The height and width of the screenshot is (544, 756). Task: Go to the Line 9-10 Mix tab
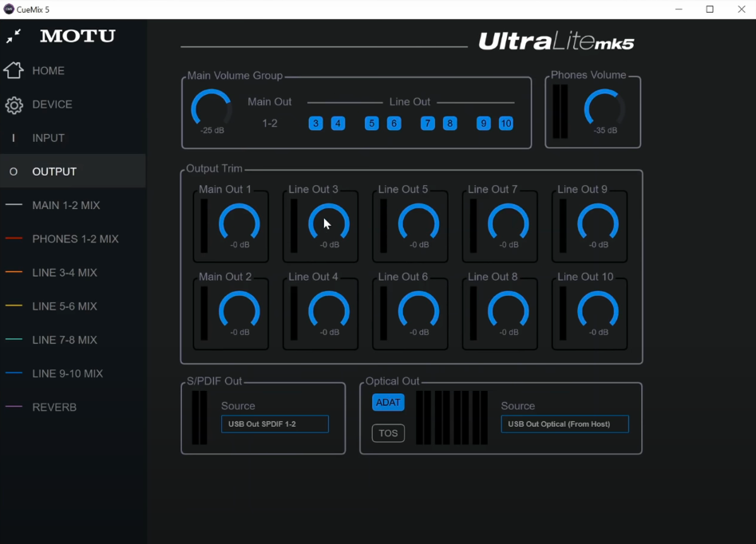67,373
